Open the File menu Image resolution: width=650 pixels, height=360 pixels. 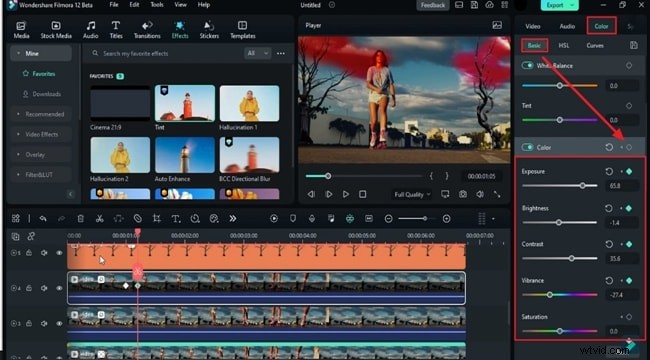(x=114, y=5)
